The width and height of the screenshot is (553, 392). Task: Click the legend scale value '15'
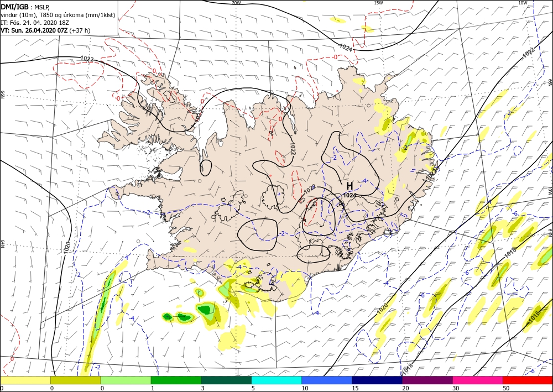[x=355, y=389]
